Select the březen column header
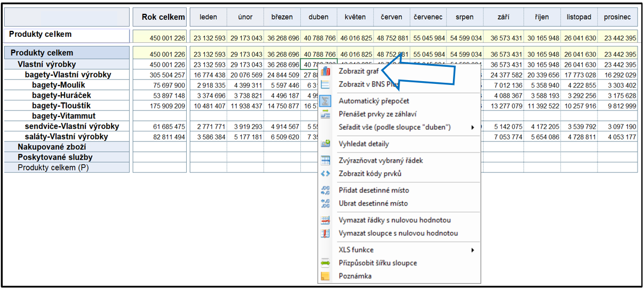Viewport: 644px width, 289px height. (282, 17)
